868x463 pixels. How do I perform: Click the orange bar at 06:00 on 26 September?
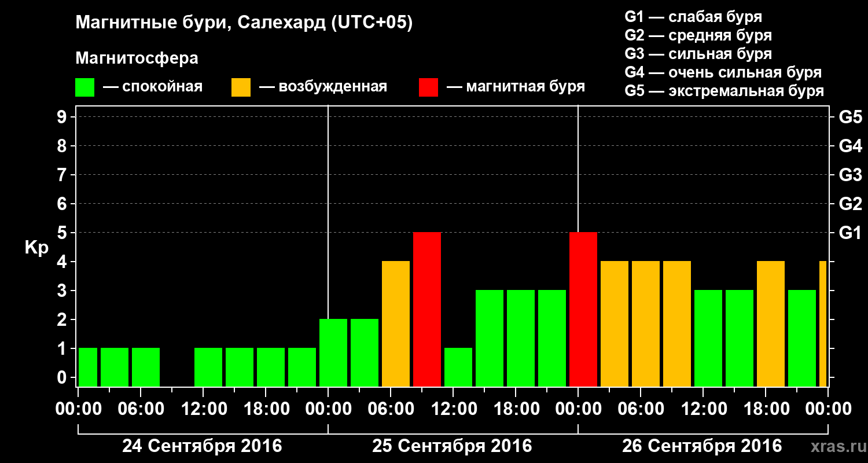coord(646,324)
